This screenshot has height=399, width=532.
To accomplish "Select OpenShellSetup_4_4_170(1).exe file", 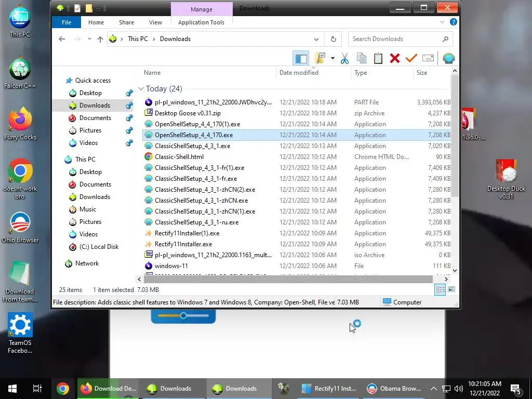I will (x=297, y=124).
